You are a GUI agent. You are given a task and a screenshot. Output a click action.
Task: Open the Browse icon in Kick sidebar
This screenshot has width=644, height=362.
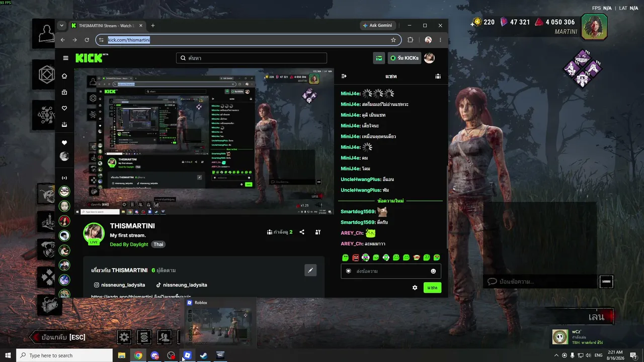[64, 92]
